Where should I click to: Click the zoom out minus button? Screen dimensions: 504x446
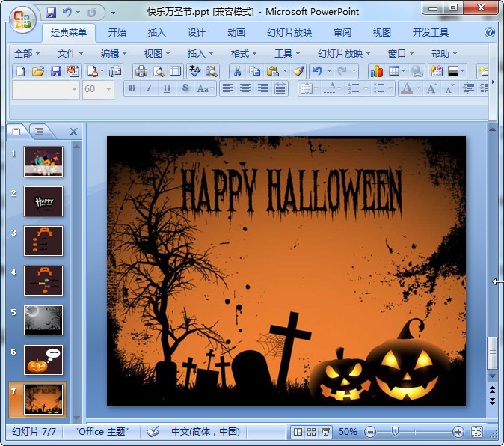point(370,432)
